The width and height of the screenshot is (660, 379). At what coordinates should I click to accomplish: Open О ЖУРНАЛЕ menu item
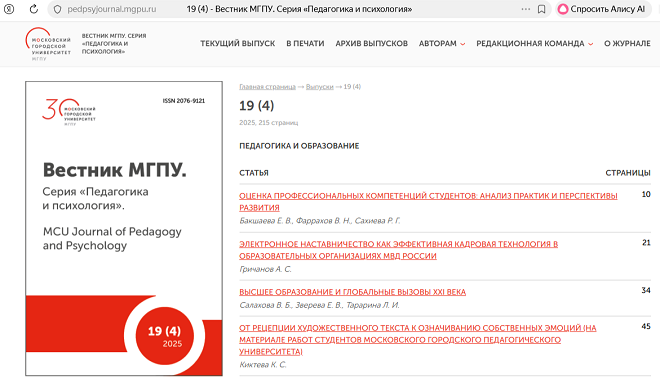pos(627,43)
